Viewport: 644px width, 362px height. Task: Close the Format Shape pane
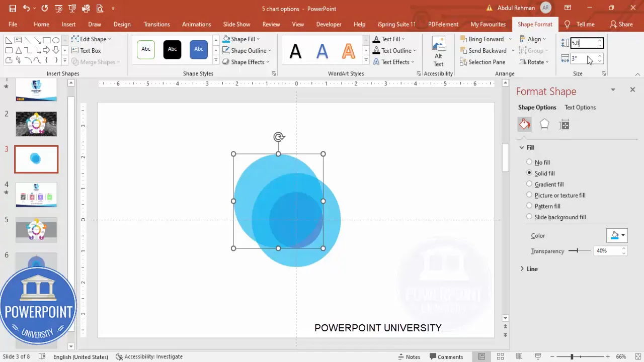tap(632, 89)
